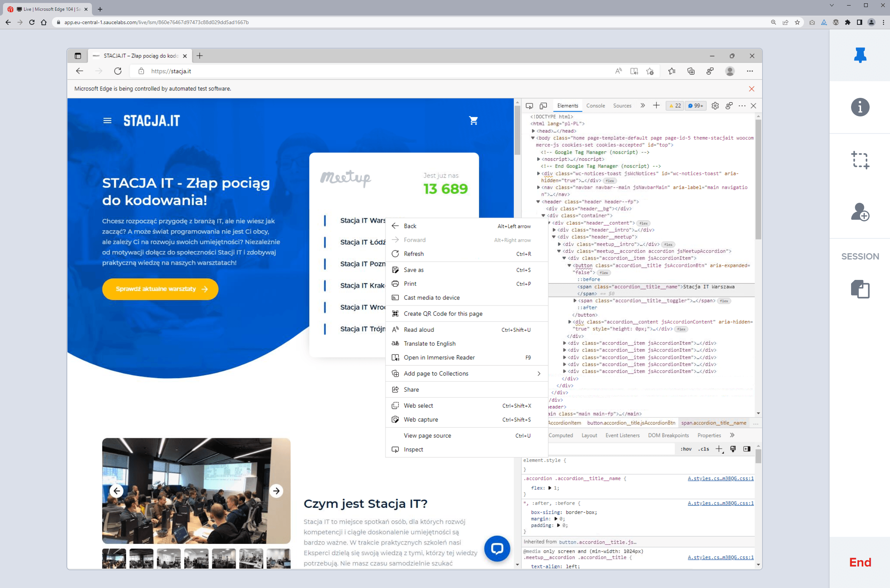Go to previous photo with carousel left arrow

117,491
